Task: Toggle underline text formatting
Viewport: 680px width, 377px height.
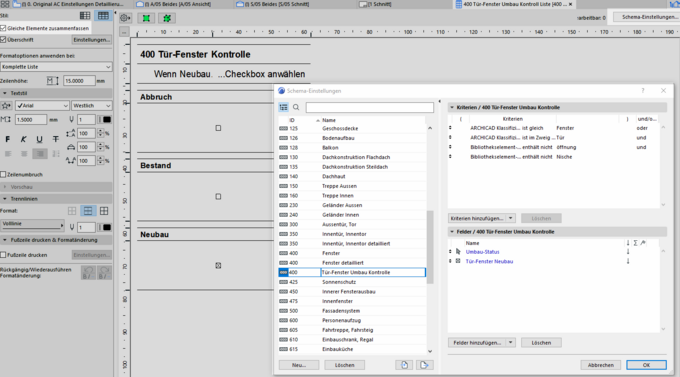Action: tap(39, 139)
